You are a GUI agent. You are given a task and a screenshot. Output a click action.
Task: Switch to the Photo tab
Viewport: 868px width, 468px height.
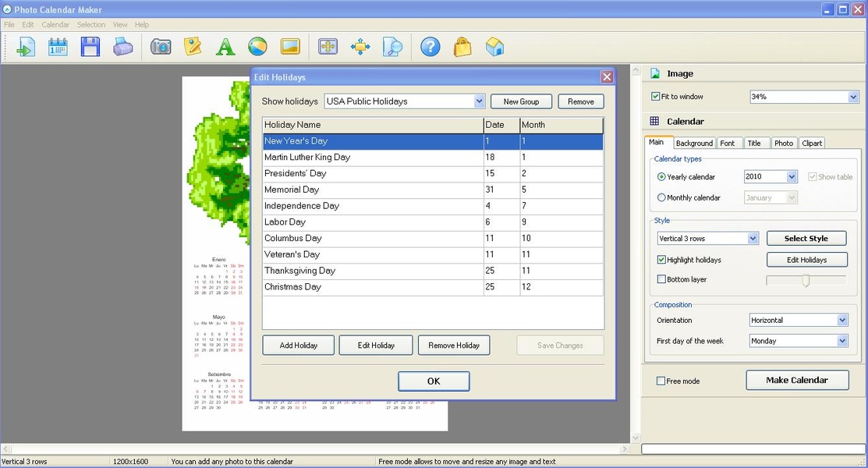coord(783,143)
